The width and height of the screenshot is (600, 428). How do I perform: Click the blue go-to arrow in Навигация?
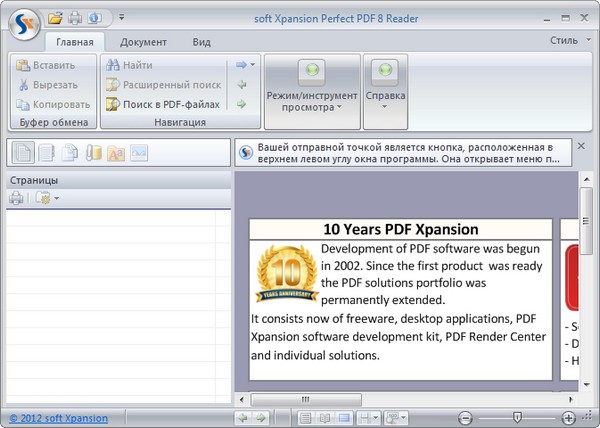pyautogui.click(x=241, y=65)
